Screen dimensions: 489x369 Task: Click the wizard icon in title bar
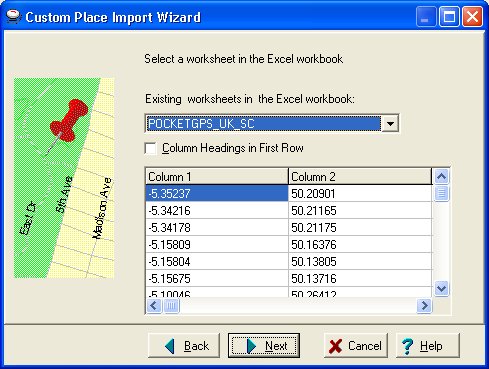click(13, 17)
